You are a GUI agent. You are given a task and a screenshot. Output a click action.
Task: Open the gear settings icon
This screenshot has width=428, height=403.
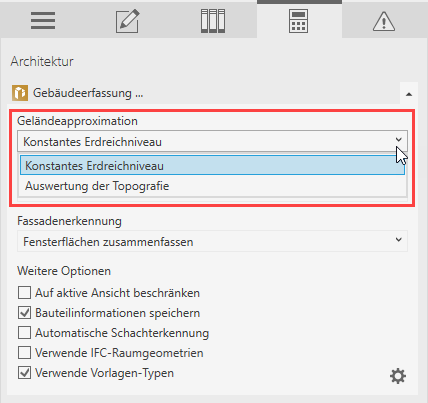click(x=398, y=376)
